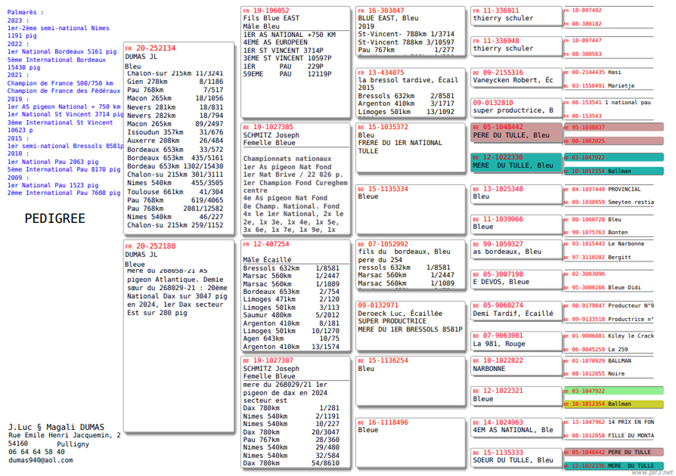The width and height of the screenshot is (676, 476).
Task: Click ancestor '00-2144435 Masi'
Action: 593,72
